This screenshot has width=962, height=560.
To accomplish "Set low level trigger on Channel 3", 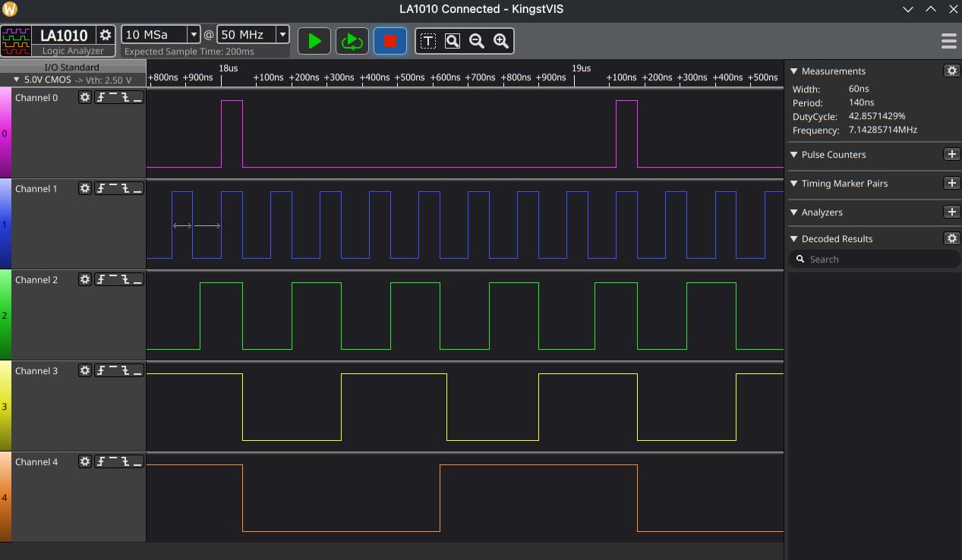I will [x=137, y=371].
